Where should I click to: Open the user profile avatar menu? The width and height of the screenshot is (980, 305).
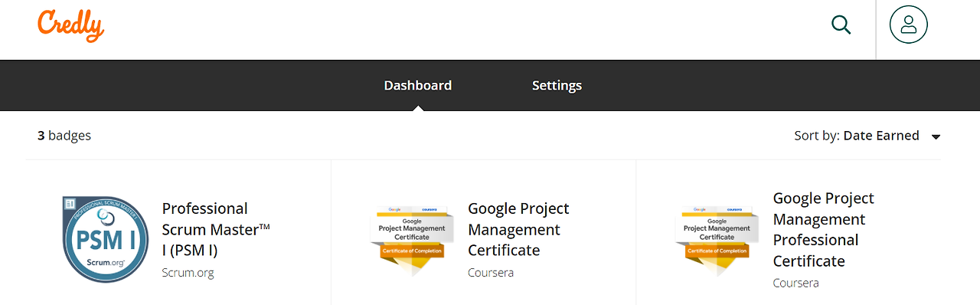[908, 25]
